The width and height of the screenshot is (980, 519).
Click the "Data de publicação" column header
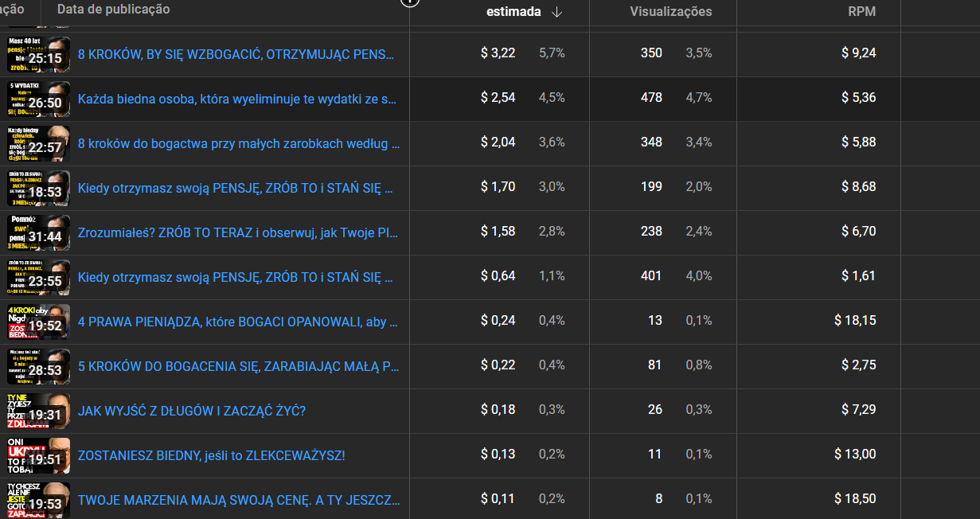(x=113, y=10)
